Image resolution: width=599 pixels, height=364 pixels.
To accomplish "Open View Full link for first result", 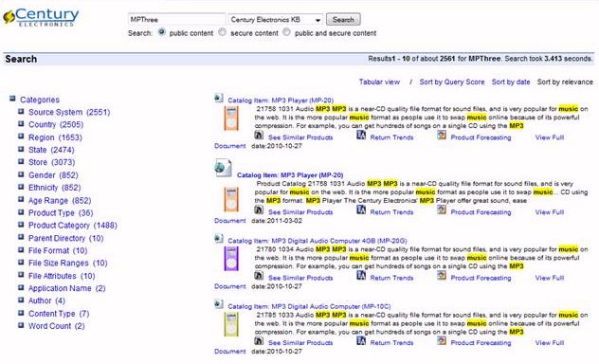I will tap(550, 137).
